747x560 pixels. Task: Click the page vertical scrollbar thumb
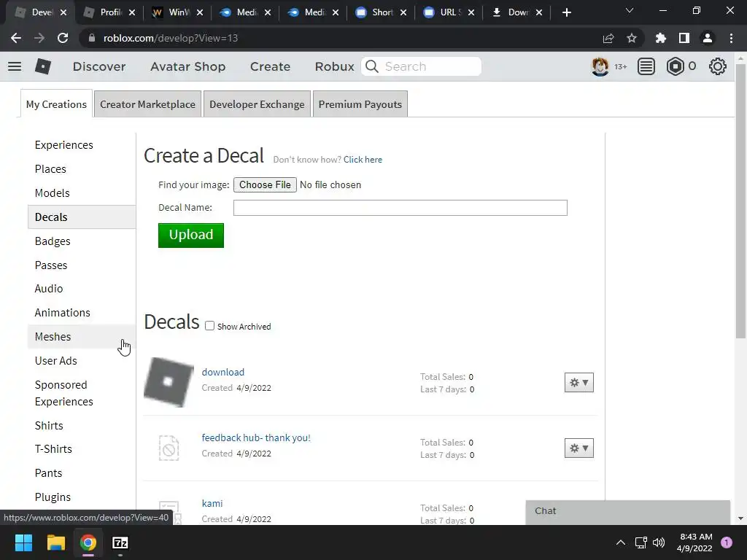(740, 200)
